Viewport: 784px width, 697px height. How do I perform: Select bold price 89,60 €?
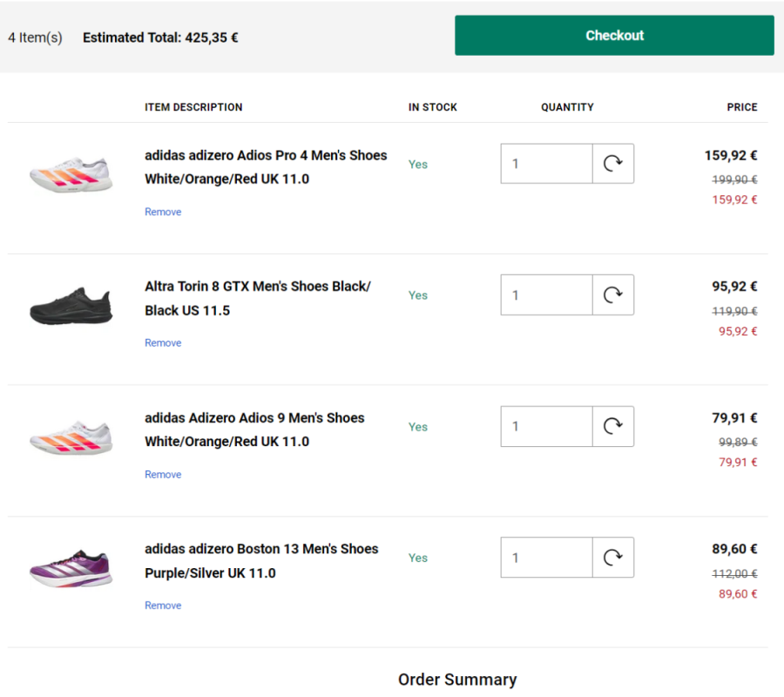click(734, 549)
